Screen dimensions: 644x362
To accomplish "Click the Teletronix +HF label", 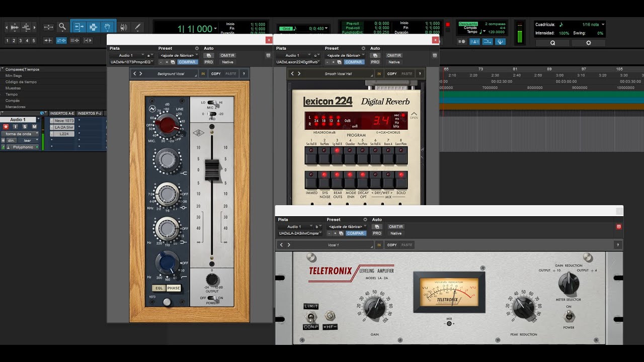I will point(330,327).
